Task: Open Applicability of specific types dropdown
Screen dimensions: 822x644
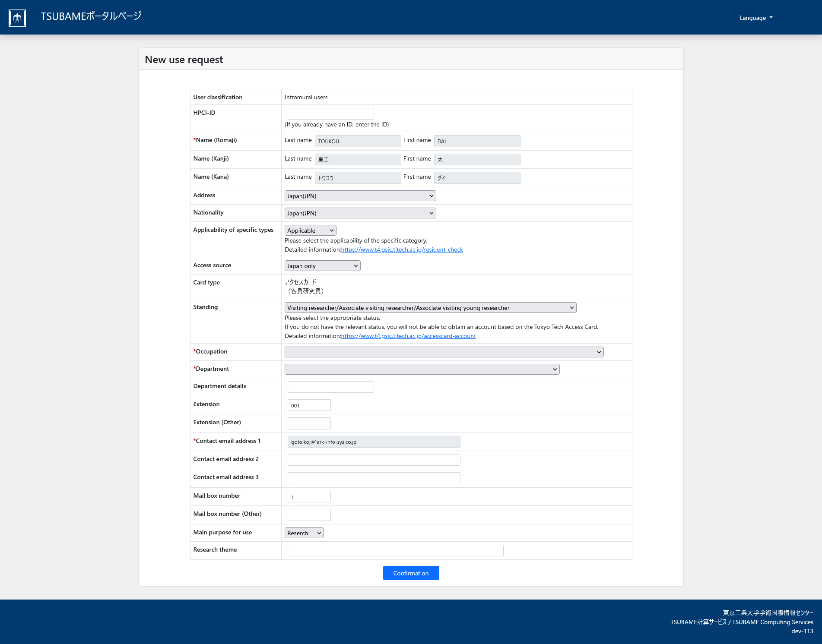Action: click(310, 230)
